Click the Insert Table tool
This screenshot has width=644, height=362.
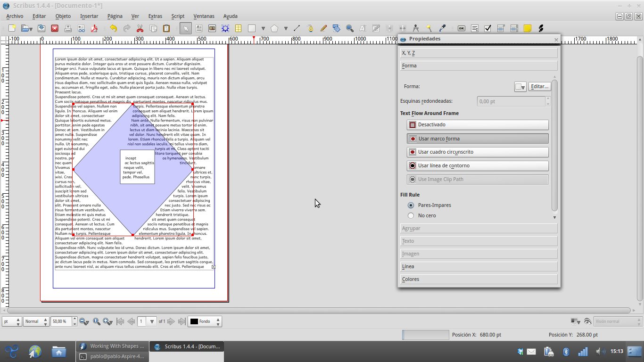pos(239,28)
